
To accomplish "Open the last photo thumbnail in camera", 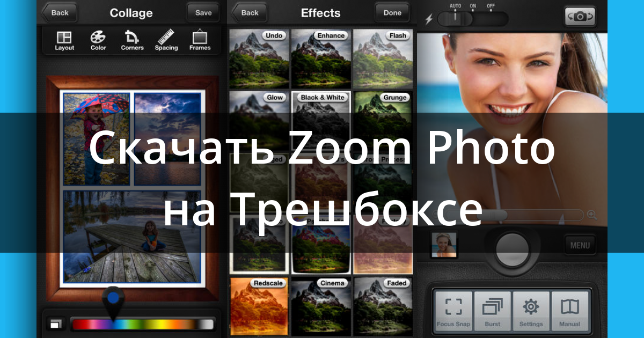I will 444,245.
